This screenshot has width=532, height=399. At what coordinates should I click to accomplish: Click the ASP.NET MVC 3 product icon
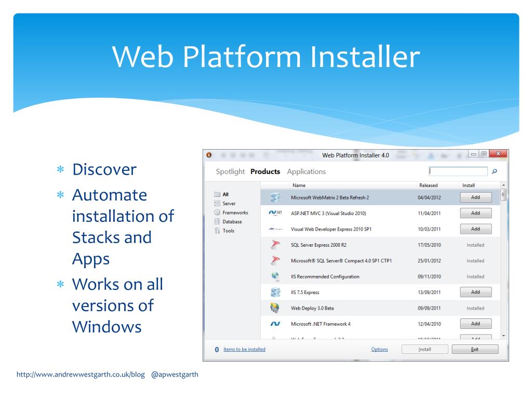[275, 213]
